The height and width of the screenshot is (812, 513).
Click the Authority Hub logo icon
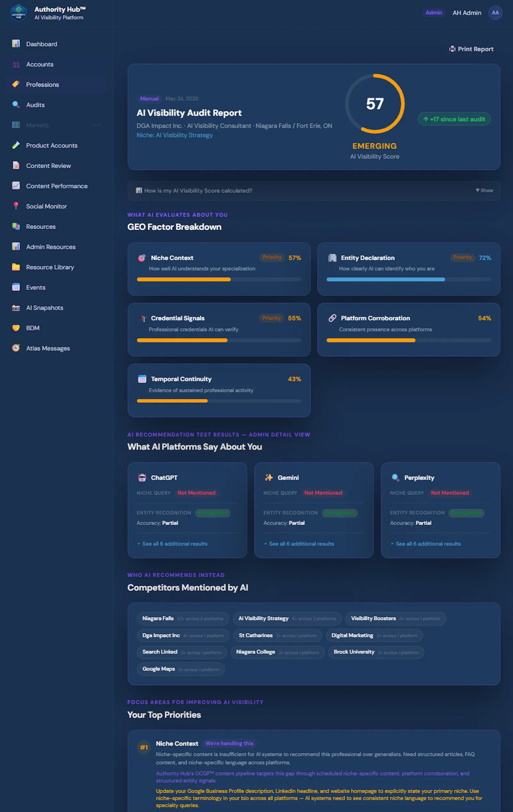coord(19,13)
